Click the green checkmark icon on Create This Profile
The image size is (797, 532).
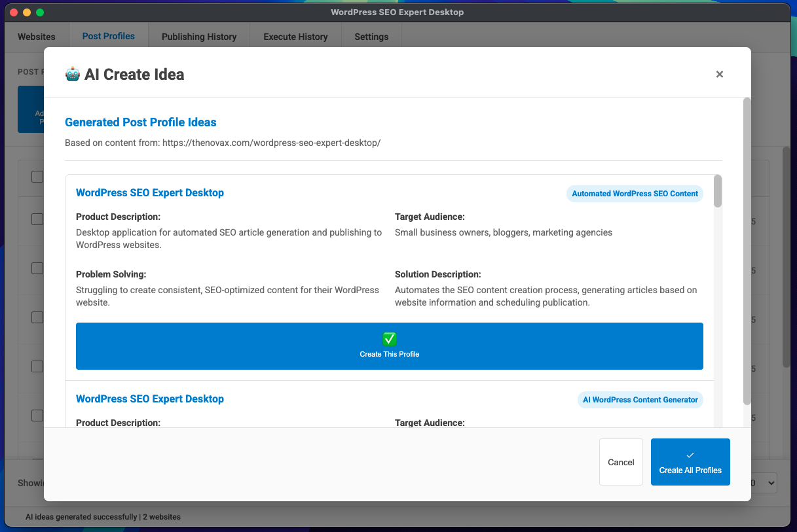pos(390,339)
